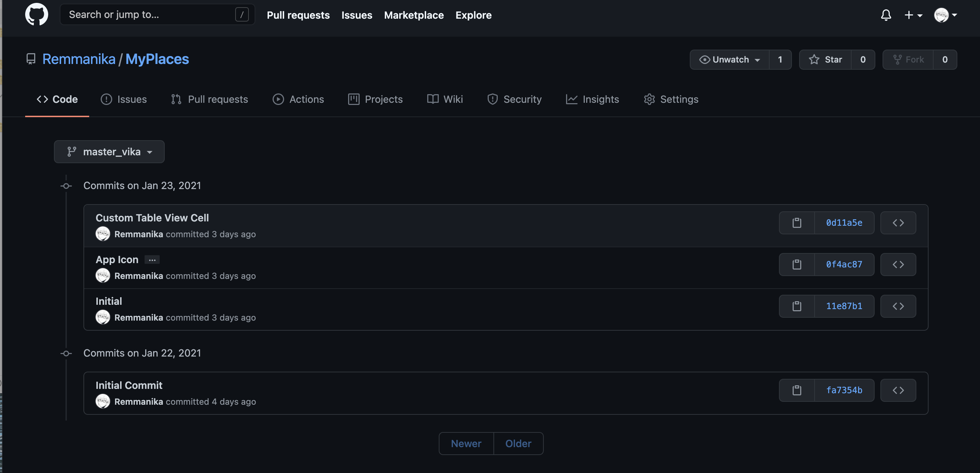980x473 pixels.
Task: Open the Wiki tab
Action: 445,99
